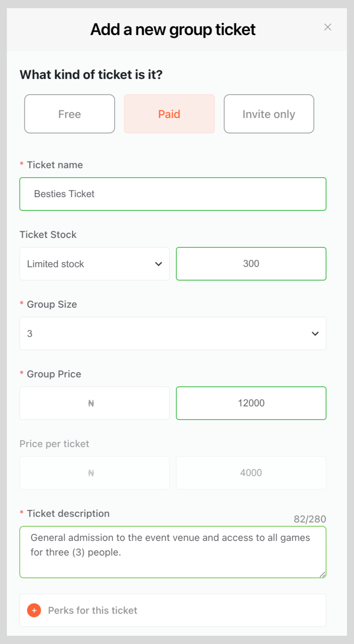
Task: Click the Group Price amount field showing 12000
Action: coord(251,403)
